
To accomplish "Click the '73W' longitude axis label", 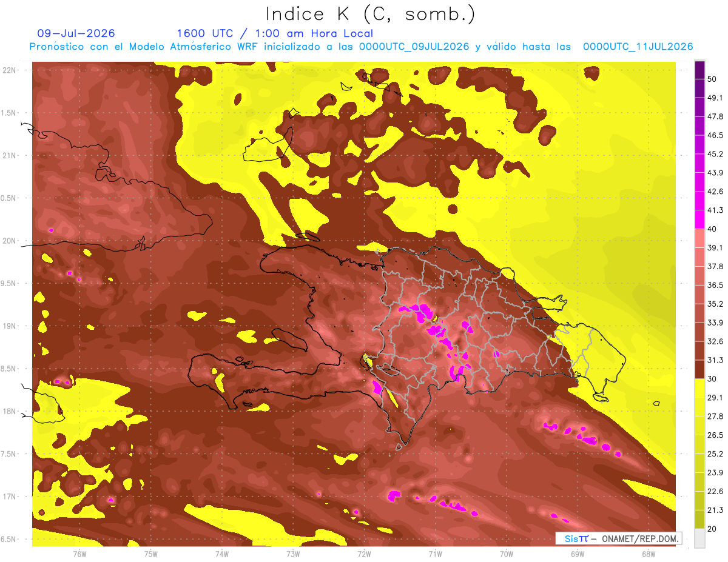I will coord(293,554).
